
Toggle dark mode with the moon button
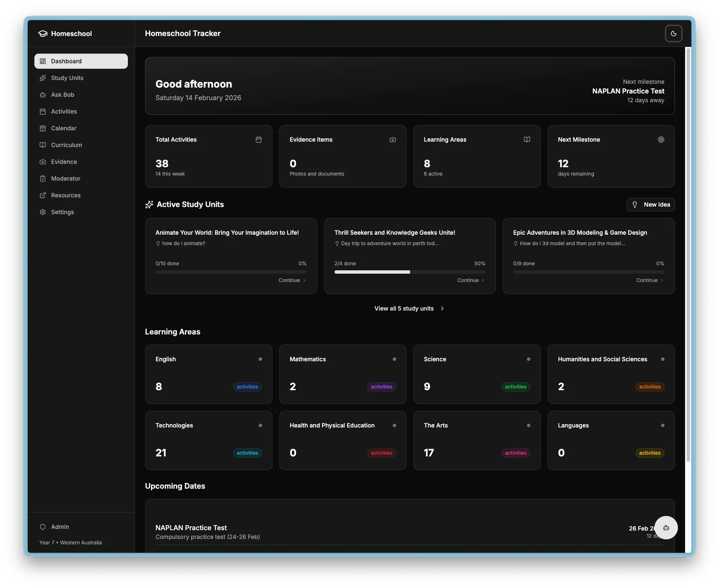pos(673,34)
